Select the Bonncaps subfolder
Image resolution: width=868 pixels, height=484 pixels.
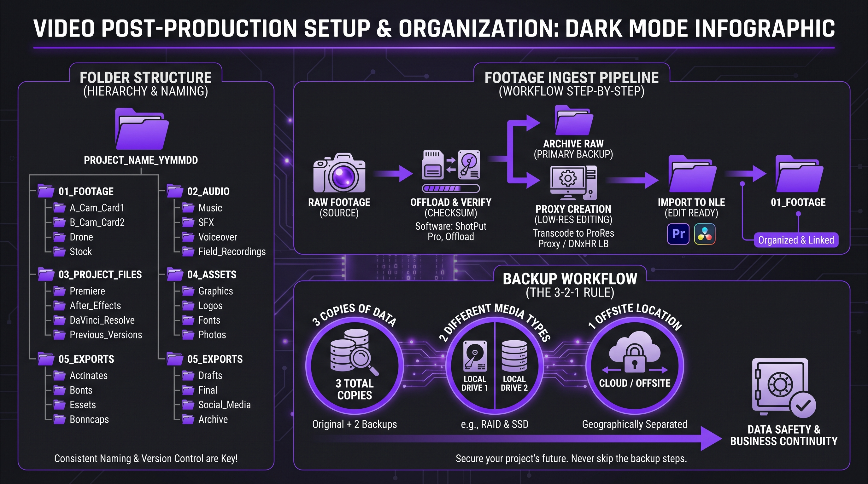pyautogui.click(x=81, y=419)
